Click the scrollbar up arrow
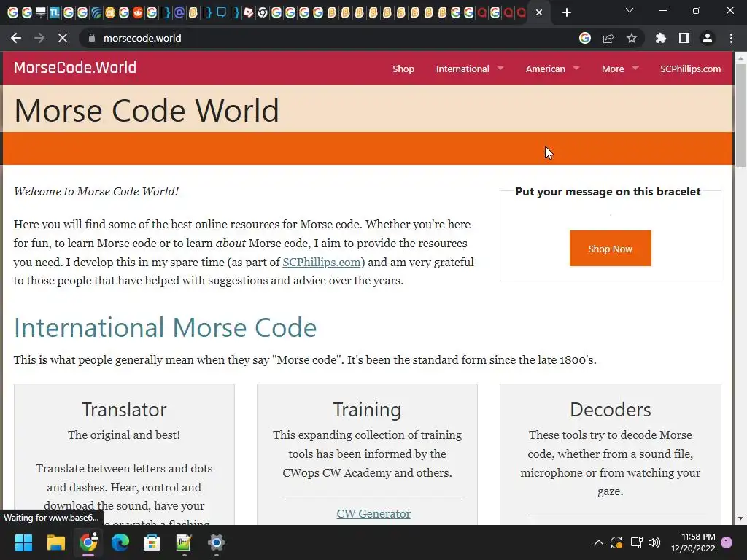Screen dimensions: 747x560 coord(740,58)
